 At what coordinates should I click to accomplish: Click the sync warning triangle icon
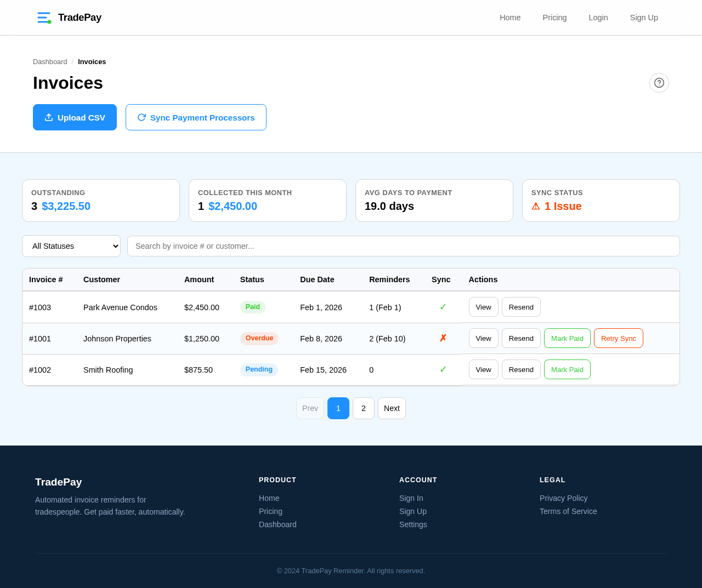[x=536, y=206]
